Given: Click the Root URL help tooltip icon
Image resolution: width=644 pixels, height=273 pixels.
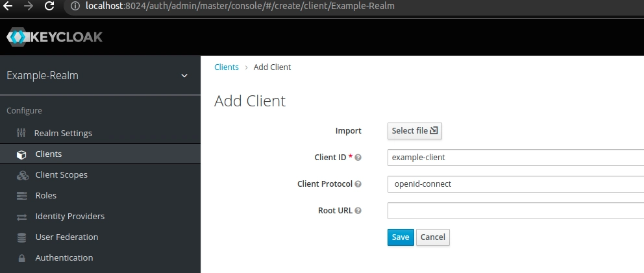Looking at the screenshot, I should click(358, 211).
